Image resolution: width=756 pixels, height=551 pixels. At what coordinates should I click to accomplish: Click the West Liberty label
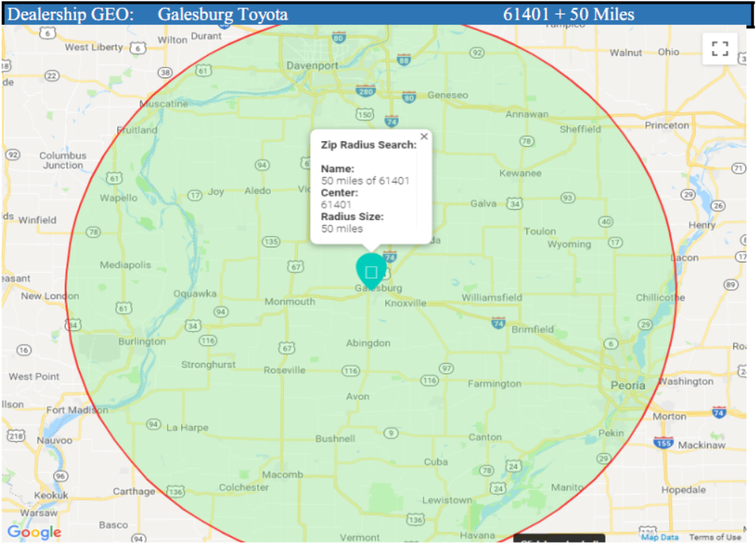pos(94,47)
